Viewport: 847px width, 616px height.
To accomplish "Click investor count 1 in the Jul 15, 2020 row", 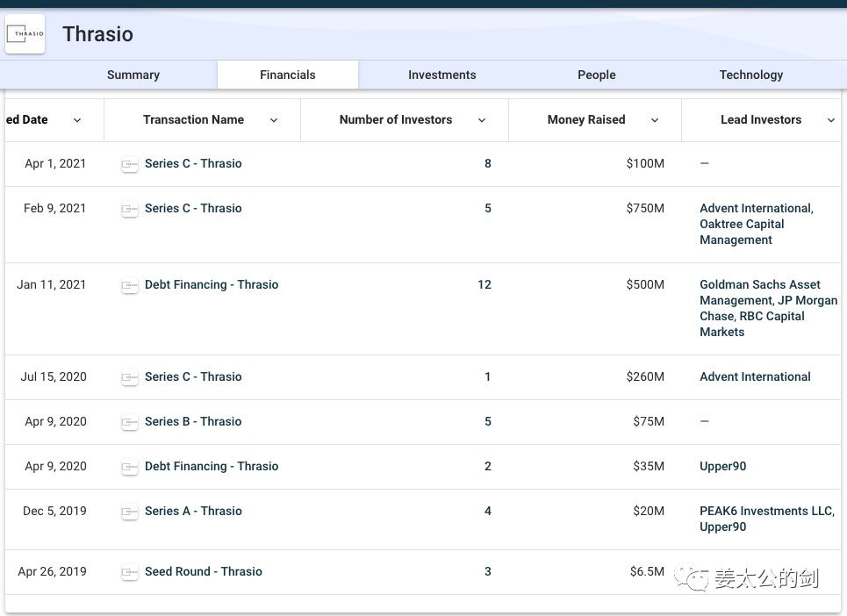I will pos(488,376).
